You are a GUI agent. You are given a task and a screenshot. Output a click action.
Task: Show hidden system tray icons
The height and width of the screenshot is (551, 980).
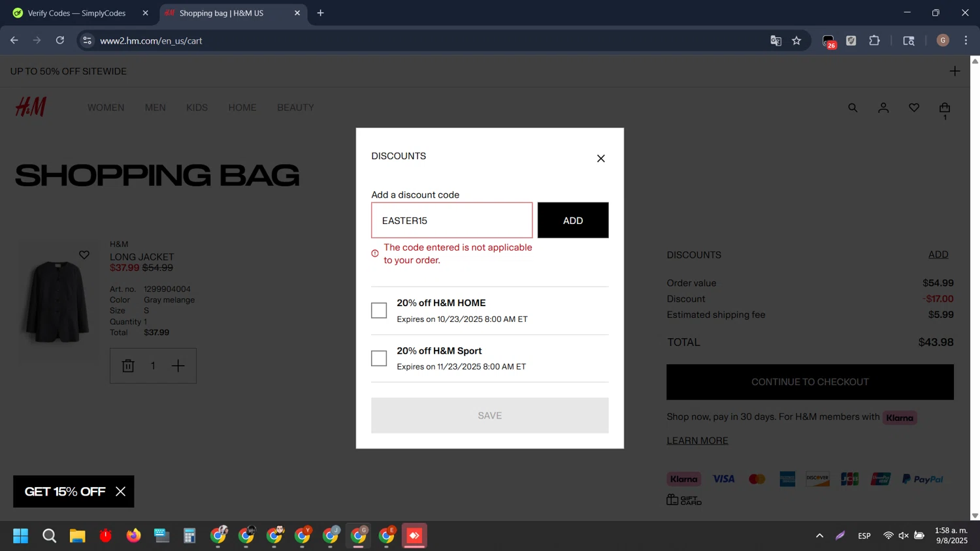click(x=819, y=536)
